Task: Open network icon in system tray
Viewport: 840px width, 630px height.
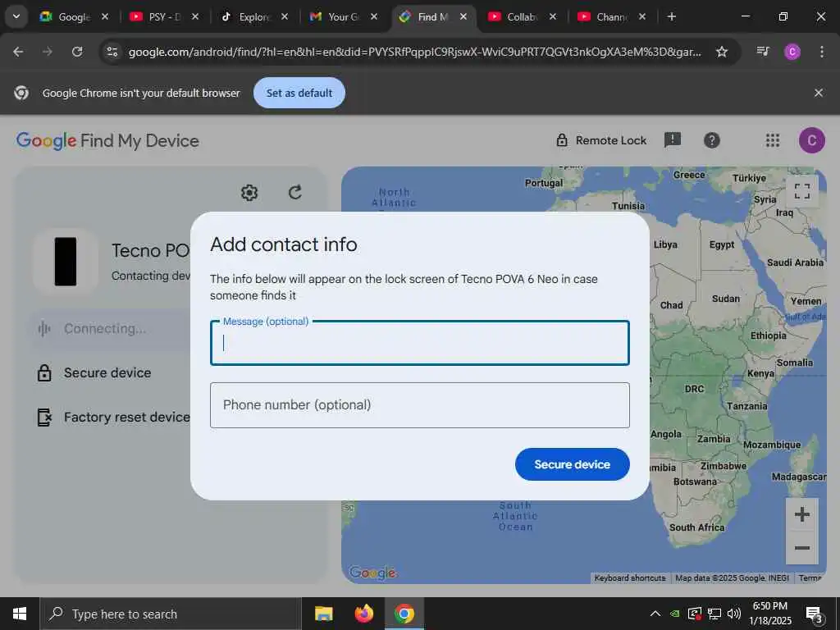Action: (x=714, y=614)
